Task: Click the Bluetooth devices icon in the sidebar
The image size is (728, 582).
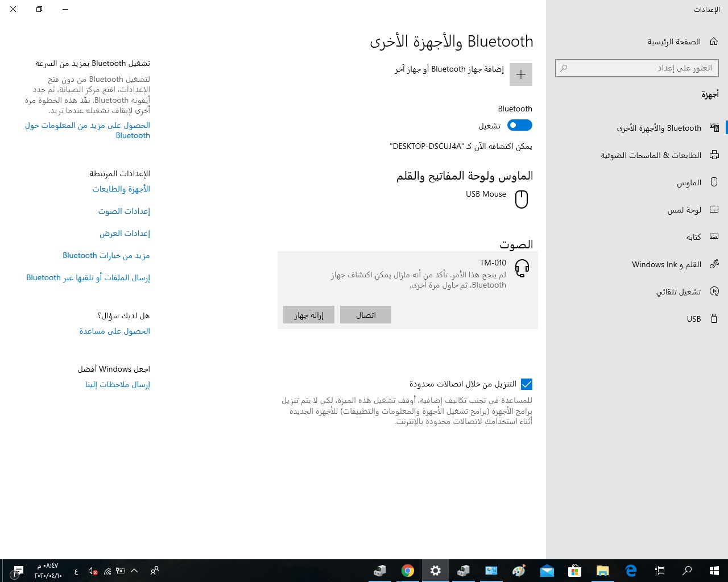Action: point(714,128)
